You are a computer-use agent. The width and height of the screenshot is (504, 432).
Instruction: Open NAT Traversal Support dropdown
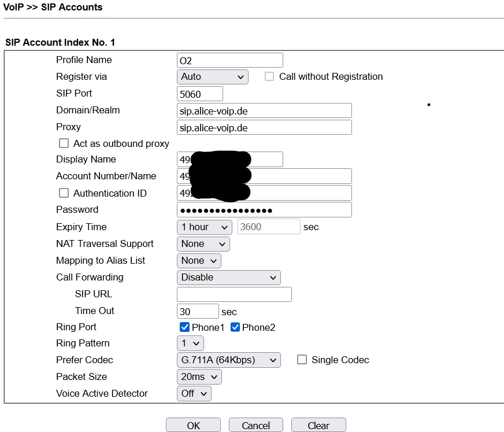(203, 243)
